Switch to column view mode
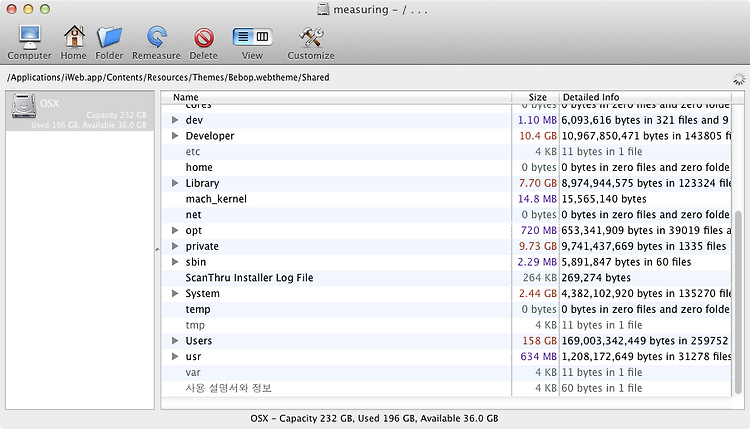Screen dimensions: 750x429 263,36
